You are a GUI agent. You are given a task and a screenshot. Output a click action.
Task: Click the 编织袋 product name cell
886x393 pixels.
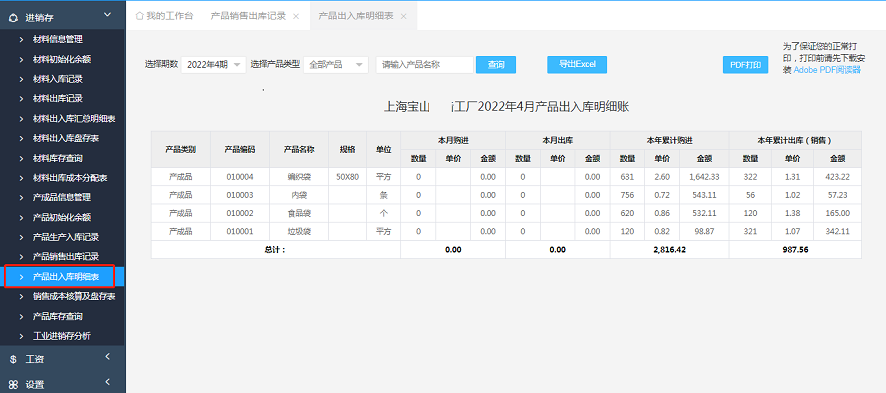tap(299, 177)
